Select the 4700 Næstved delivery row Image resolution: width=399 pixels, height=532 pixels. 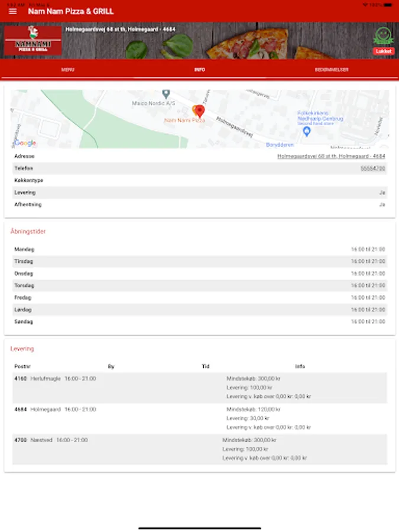[200, 449]
